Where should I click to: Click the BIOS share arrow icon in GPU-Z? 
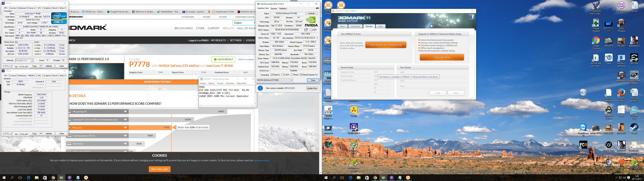pos(306,30)
